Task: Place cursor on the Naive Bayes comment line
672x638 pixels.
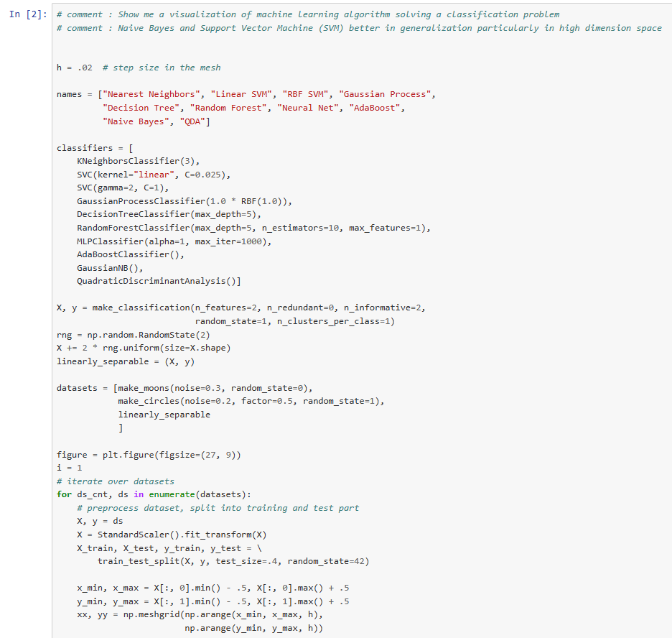Action: tap(359, 28)
